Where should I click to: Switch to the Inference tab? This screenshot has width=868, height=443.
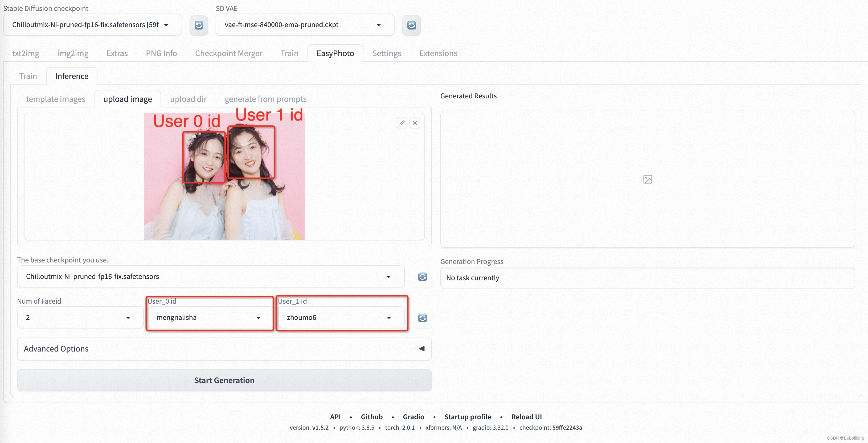[72, 75]
